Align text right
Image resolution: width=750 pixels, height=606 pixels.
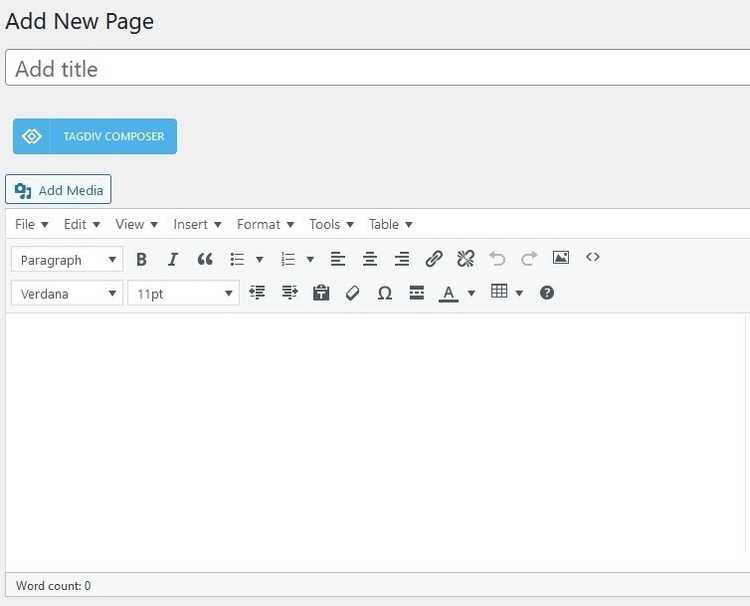[x=402, y=260]
